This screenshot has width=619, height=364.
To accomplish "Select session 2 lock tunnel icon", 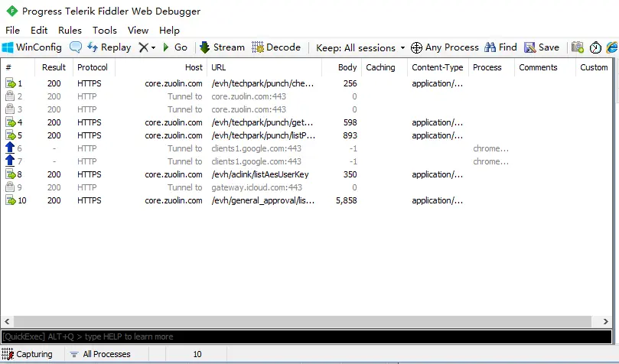I will (10, 96).
